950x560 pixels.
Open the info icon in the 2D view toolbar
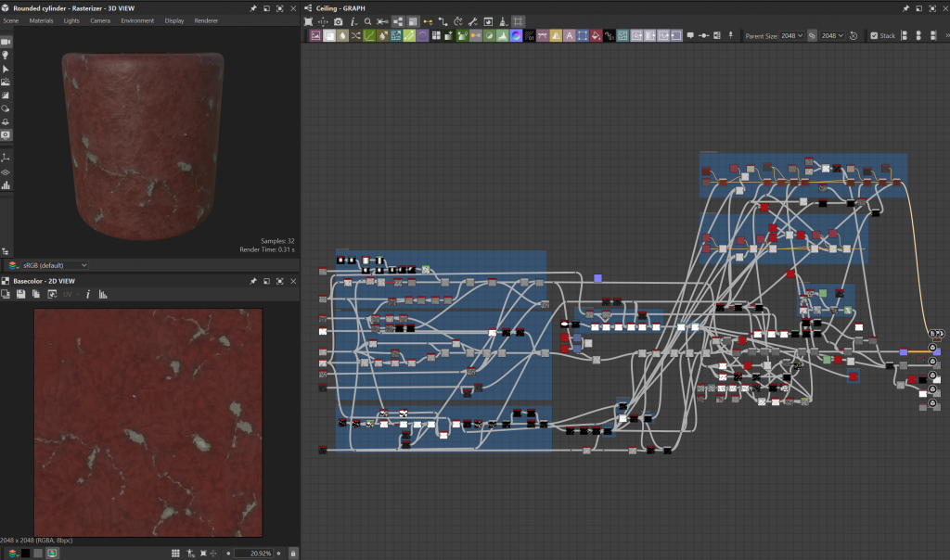point(88,294)
